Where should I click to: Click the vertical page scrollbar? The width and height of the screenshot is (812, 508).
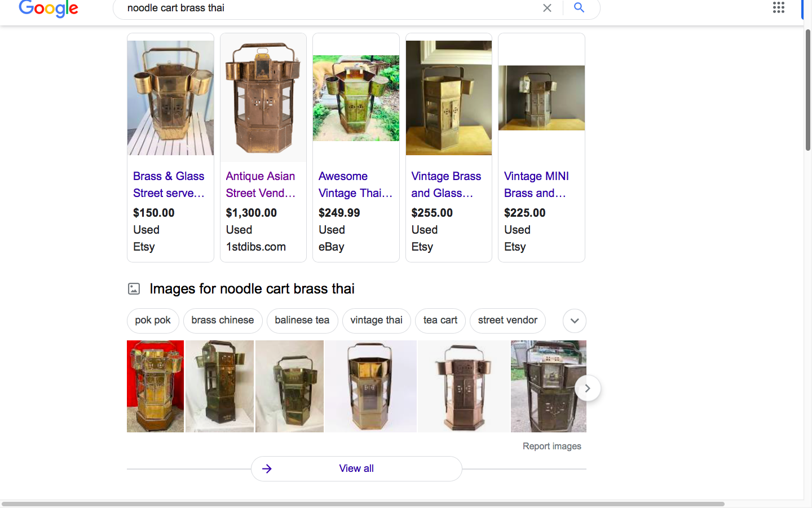coord(807,90)
